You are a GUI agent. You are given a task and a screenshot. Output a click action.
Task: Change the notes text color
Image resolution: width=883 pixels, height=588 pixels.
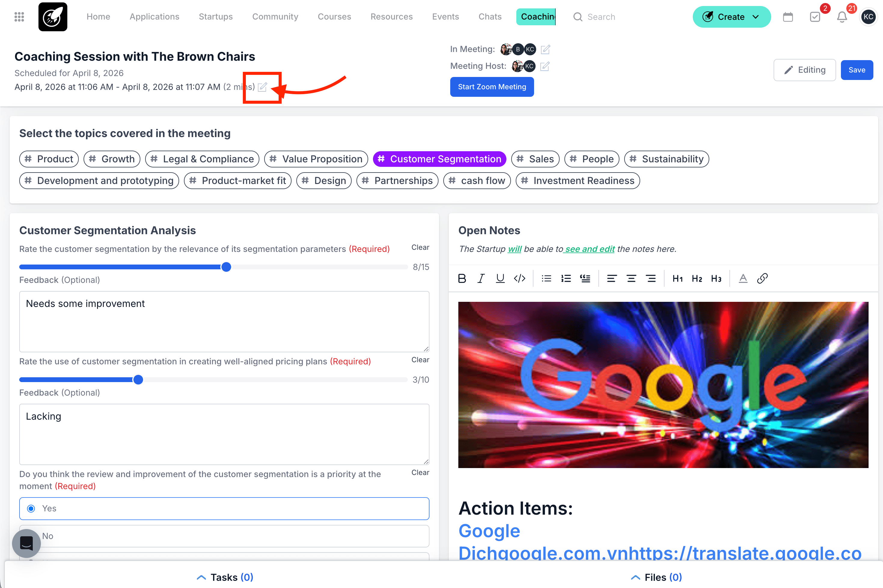coord(743,278)
